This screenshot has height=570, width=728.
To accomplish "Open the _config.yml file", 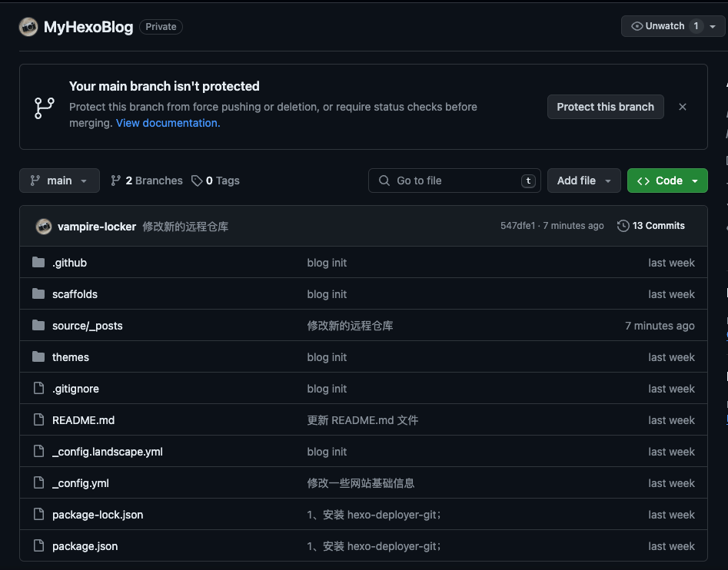I will [81, 483].
